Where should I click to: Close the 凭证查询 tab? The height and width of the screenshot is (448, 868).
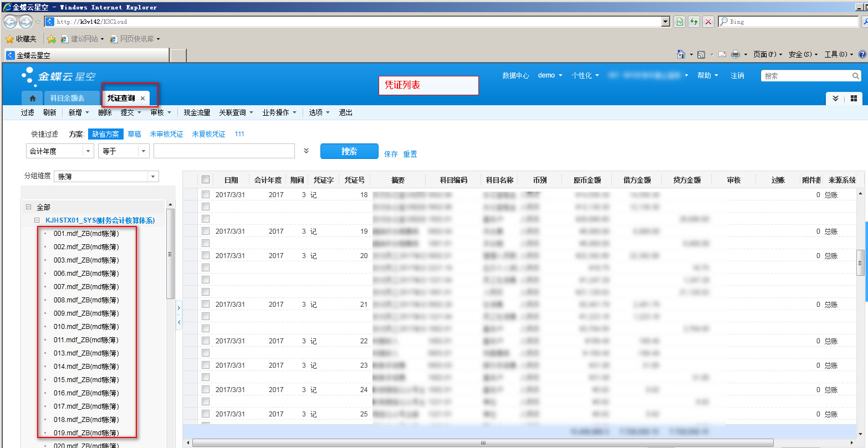point(142,99)
